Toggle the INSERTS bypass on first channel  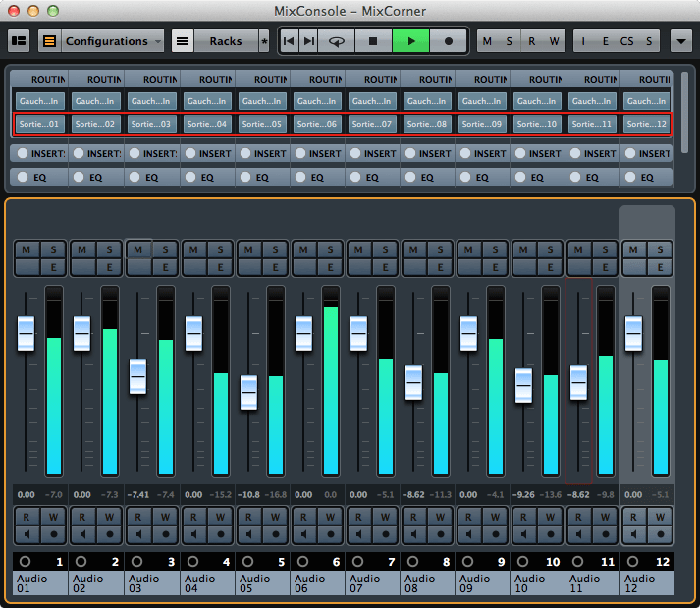pyautogui.click(x=21, y=152)
